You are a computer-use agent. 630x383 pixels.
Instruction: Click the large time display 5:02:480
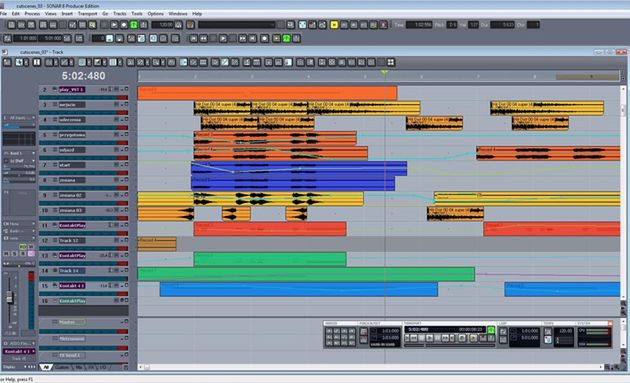click(x=84, y=76)
